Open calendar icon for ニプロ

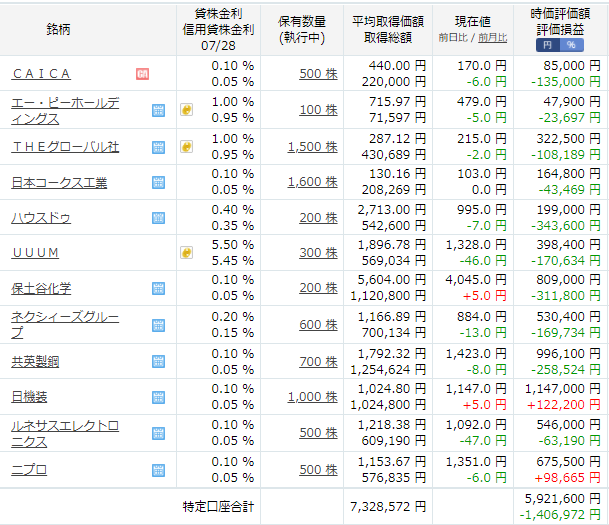pos(158,470)
